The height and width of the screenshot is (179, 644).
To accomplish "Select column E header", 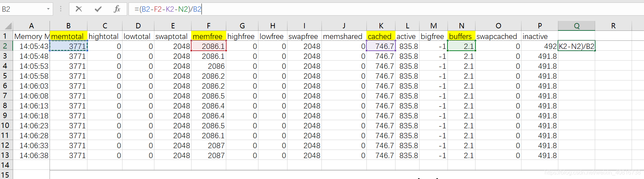I will click(173, 26).
